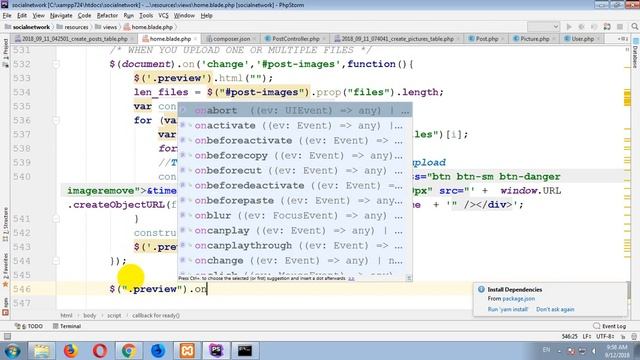Open the Database tool window
The image size is (640, 360).
click(x=636, y=53)
